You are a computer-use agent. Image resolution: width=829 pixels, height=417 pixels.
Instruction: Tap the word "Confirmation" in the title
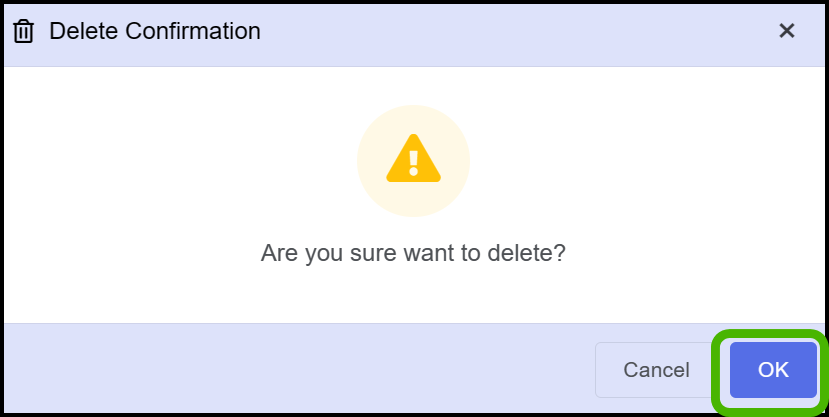tap(193, 31)
